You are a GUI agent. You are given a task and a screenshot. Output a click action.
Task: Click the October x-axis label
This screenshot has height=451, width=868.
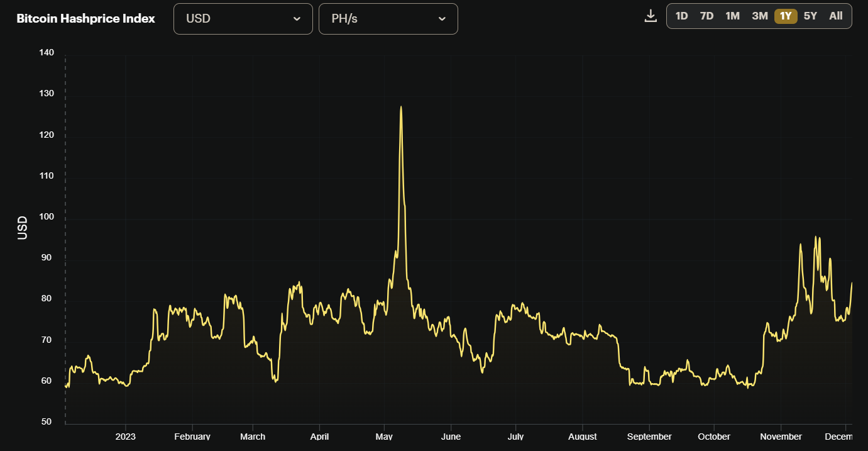click(714, 437)
